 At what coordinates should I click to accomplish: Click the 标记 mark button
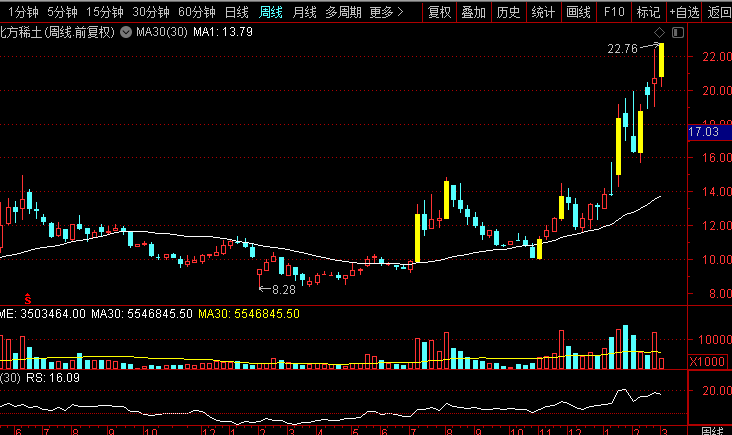coord(648,12)
